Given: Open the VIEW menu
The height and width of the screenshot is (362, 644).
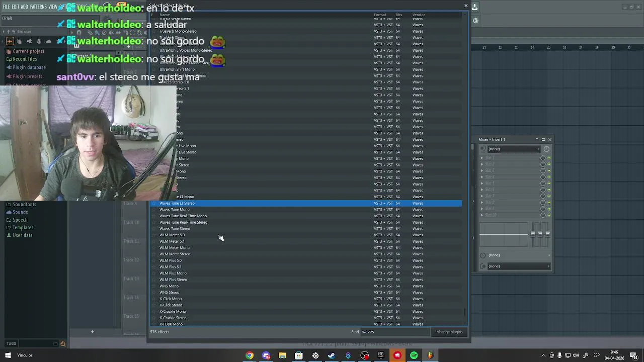Looking at the screenshot, I should pos(53,7).
